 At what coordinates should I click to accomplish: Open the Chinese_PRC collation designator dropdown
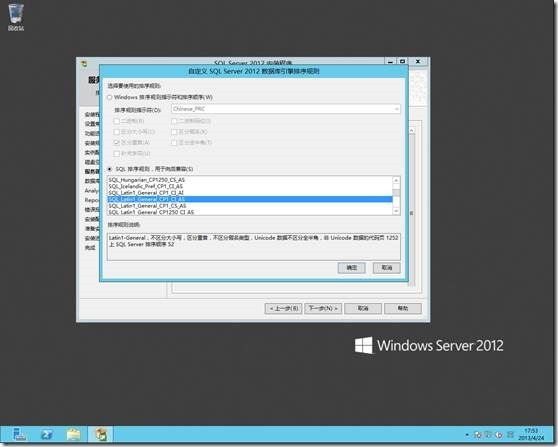[285, 109]
